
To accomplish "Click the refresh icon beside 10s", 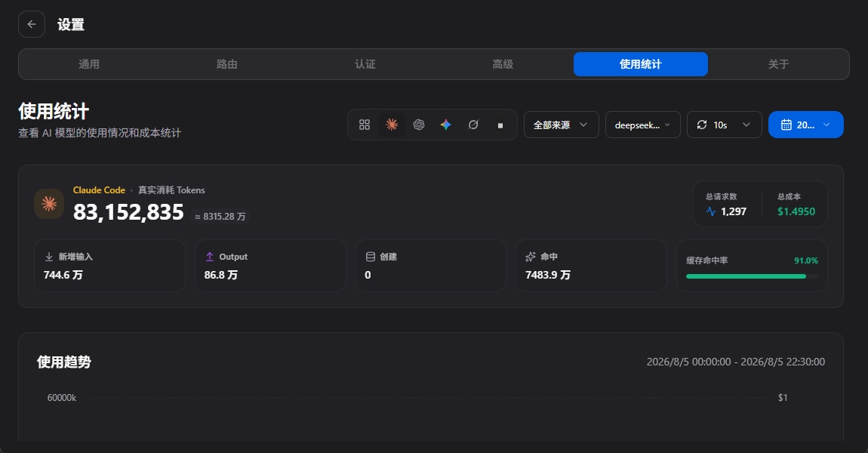I will coord(702,125).
